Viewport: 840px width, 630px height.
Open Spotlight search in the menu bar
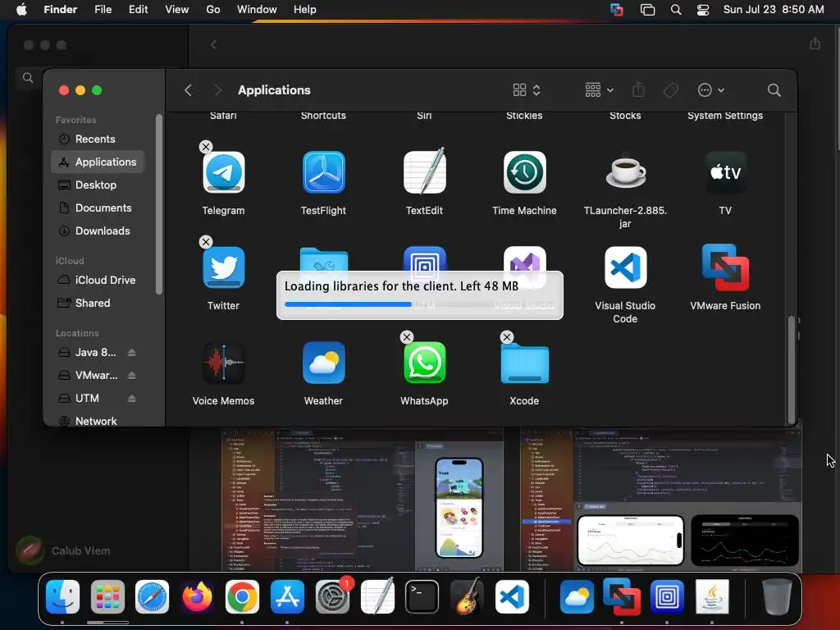click(676, 10)
